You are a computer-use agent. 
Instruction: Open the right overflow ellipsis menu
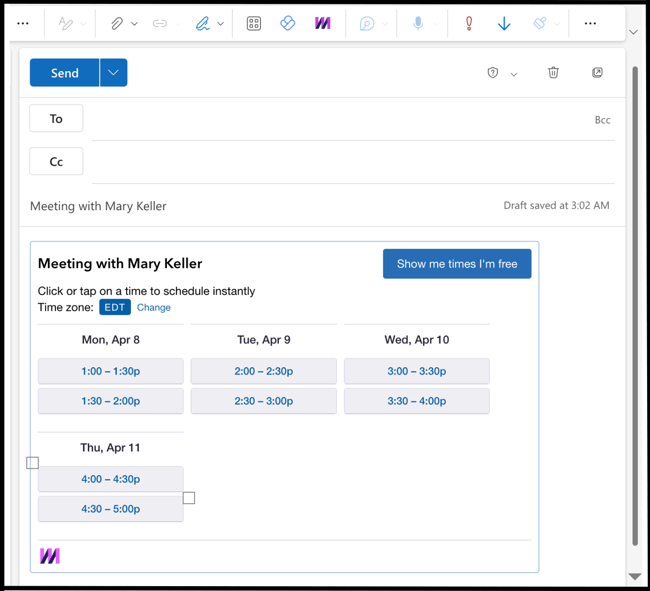tap(590, 24)
